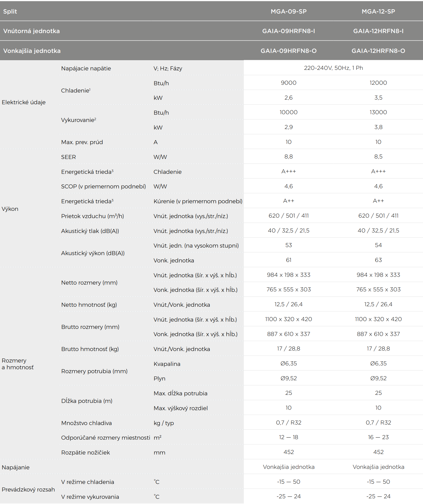The image size is (423, 504).
Task: Click the SEER row label
Action: 69,157
